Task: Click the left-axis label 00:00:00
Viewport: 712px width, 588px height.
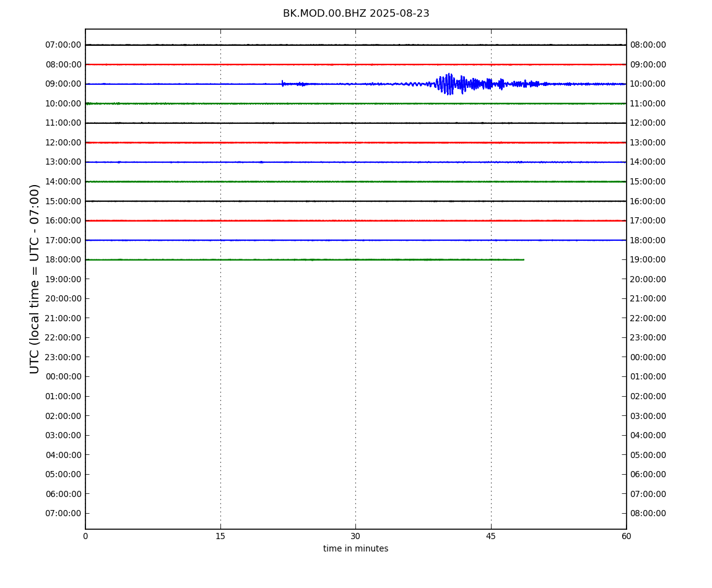Action: (x=63, y=376)
